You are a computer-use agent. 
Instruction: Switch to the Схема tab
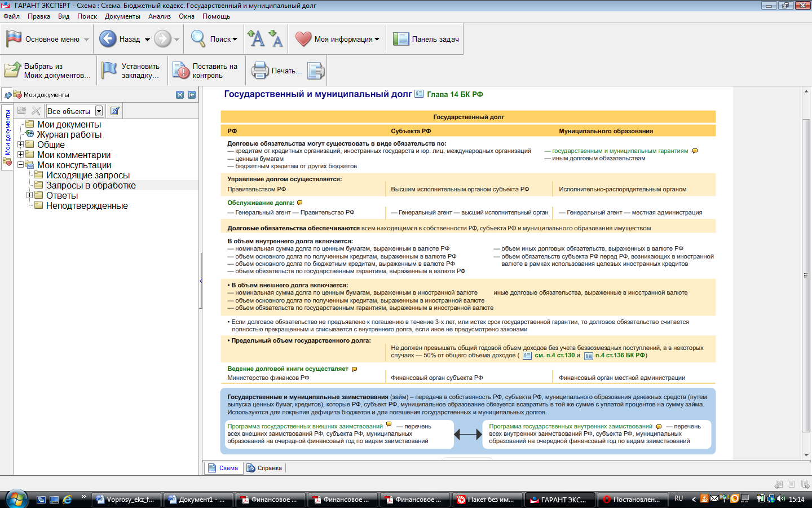(223, 468)
